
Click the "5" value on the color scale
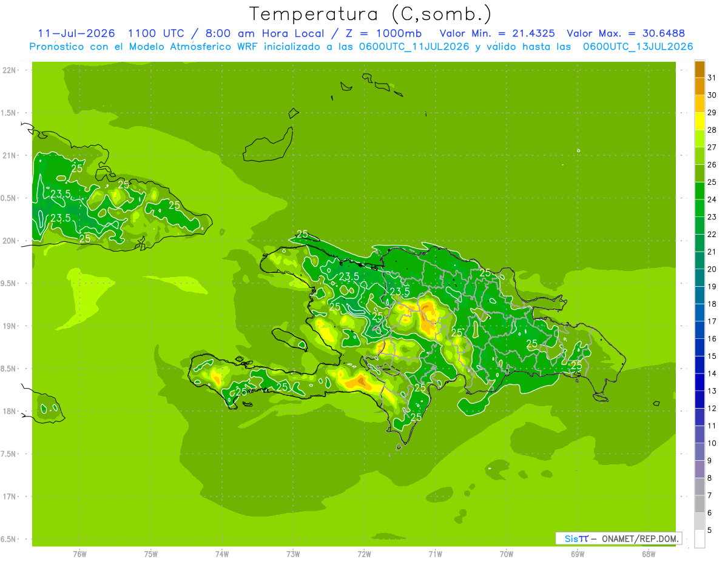pos(710,530)
